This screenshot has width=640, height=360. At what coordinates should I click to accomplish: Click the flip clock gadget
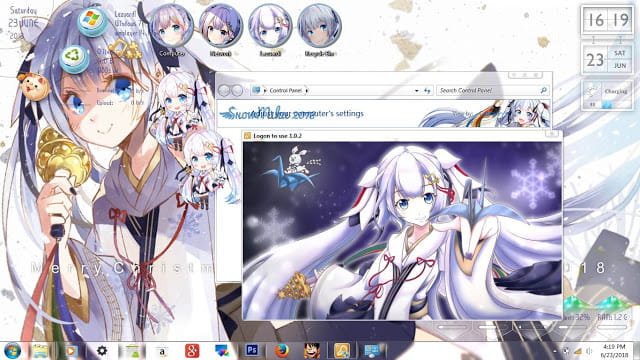click(608, 20)
